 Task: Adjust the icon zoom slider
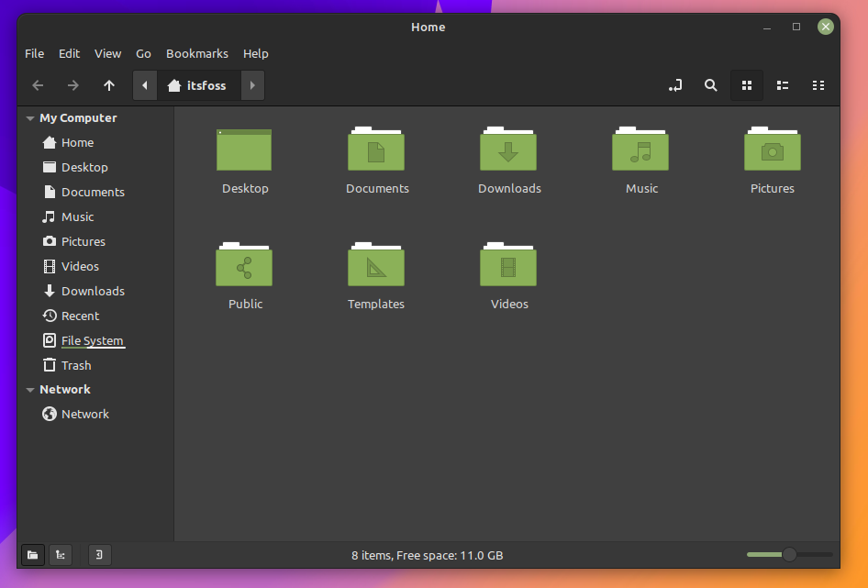point(788,554)
